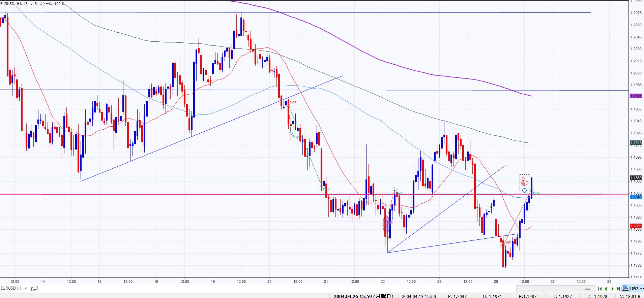Screen dimensions: 644x298
Task: Click the blue 1.1845 price label
Action: point(636,197)
